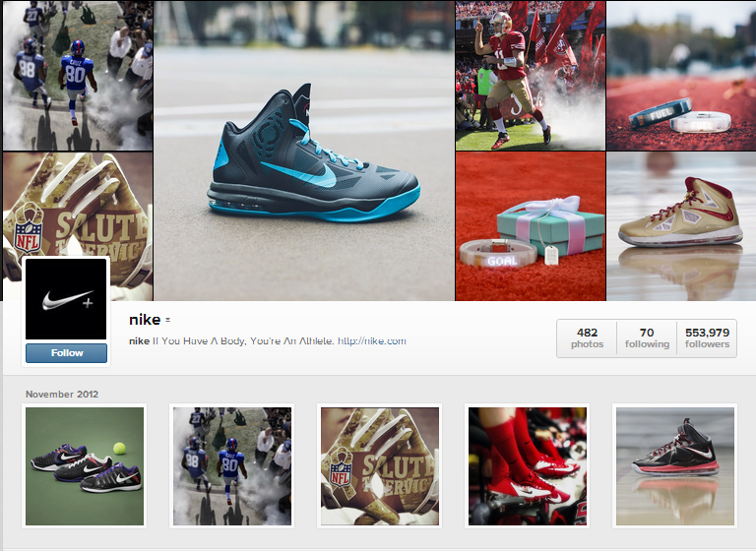This screenshot has width=756, height=551.
Task: Open the black and red LeBron shoe thumbnail
Action: click(675, 466)
